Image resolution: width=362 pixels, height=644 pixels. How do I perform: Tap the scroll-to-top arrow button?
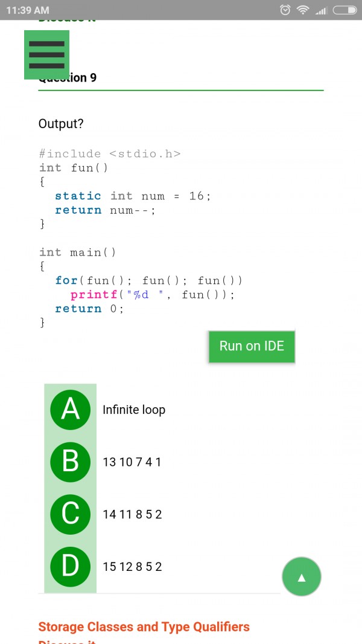301,576
